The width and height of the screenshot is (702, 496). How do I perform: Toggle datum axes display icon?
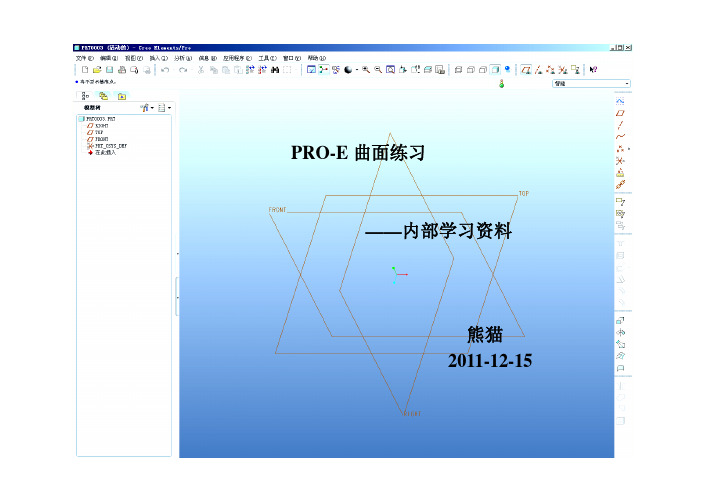coord(539,69)
